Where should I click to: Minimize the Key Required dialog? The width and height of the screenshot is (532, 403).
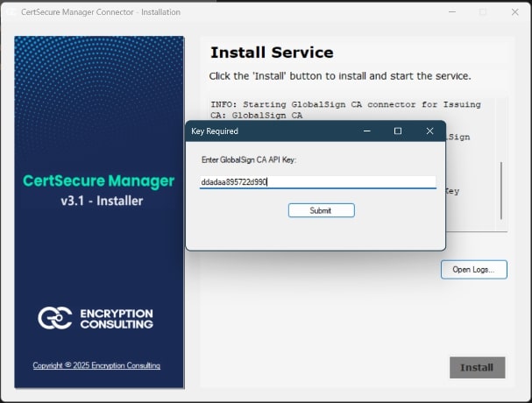pos(367,131)
